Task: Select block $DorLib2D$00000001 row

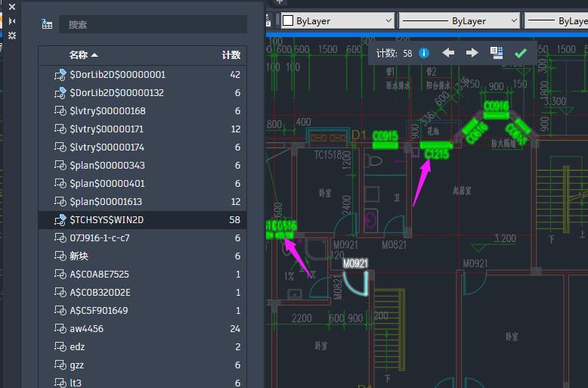Action: tap(143, 75)
